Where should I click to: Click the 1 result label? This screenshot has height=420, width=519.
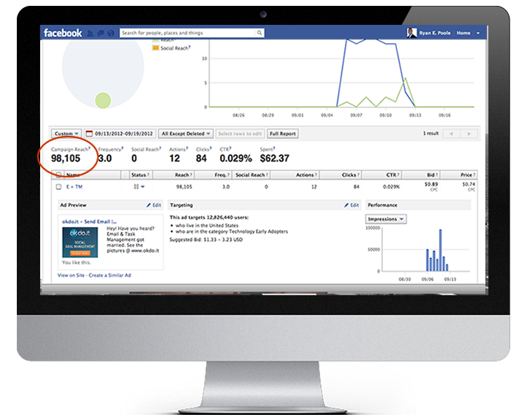pos(431,133)
